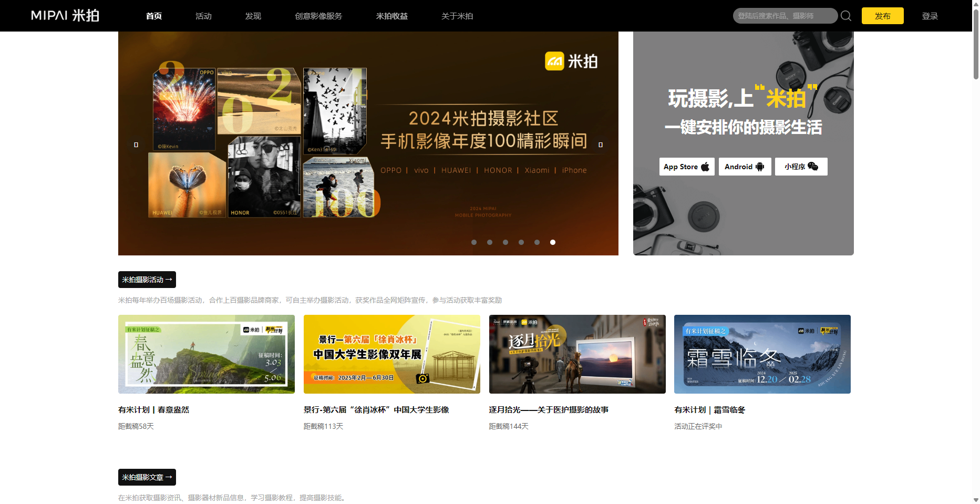Click the search magnifier icon
The image size is (980, 504).
pyautogui.click(x=846, y=16)
